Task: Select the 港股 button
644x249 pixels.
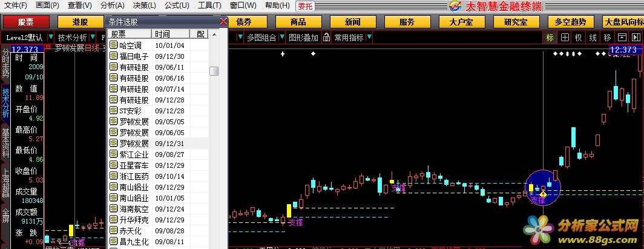Action: pyautogui.click(x=80, y=22)
